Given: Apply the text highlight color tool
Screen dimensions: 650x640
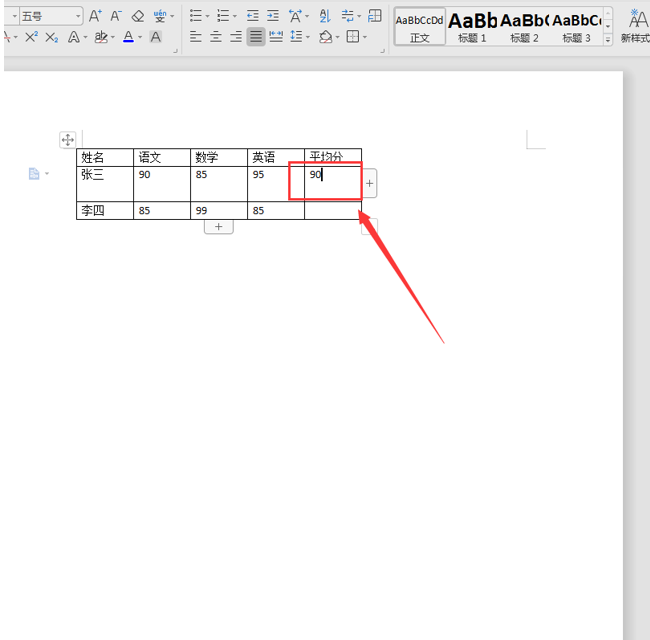Looking at the screenshot, I should pyautogui.click(x=101, y=37).
